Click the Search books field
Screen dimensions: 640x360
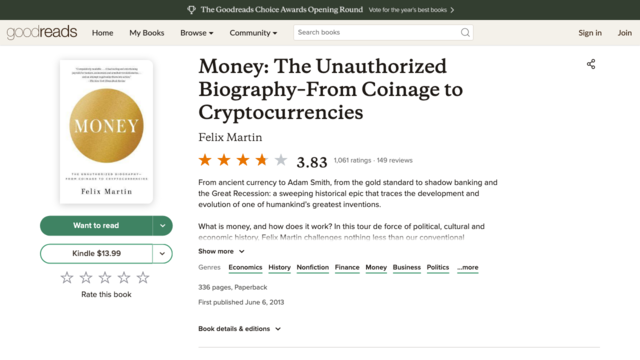coord(377,33)
